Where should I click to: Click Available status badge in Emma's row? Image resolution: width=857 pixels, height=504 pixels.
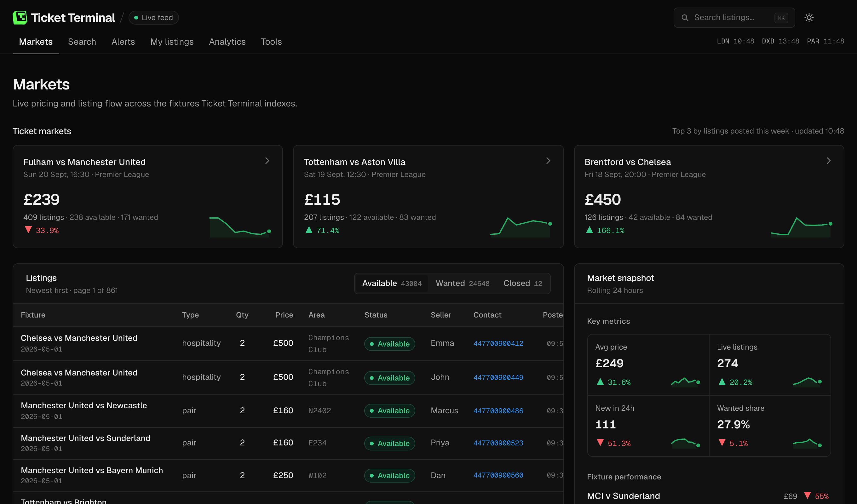point(389,344)
